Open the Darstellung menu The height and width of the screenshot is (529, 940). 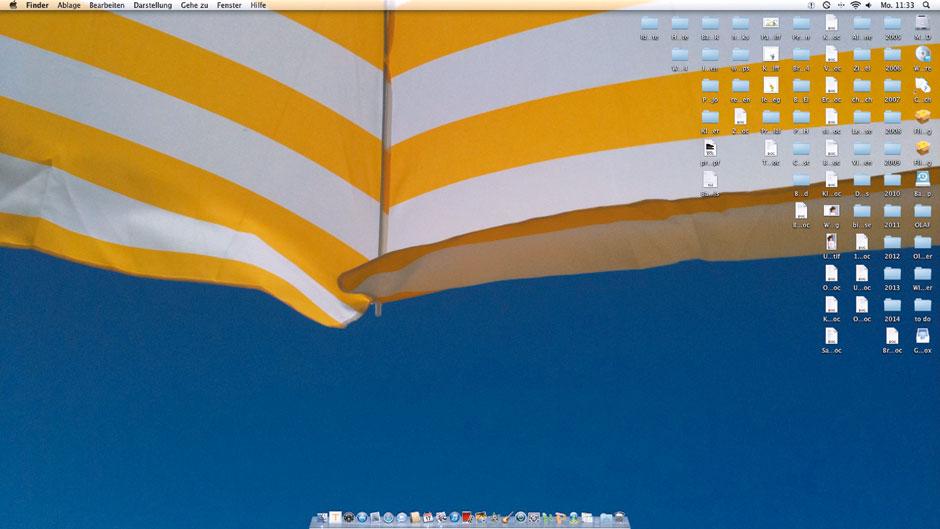(152, 5)
